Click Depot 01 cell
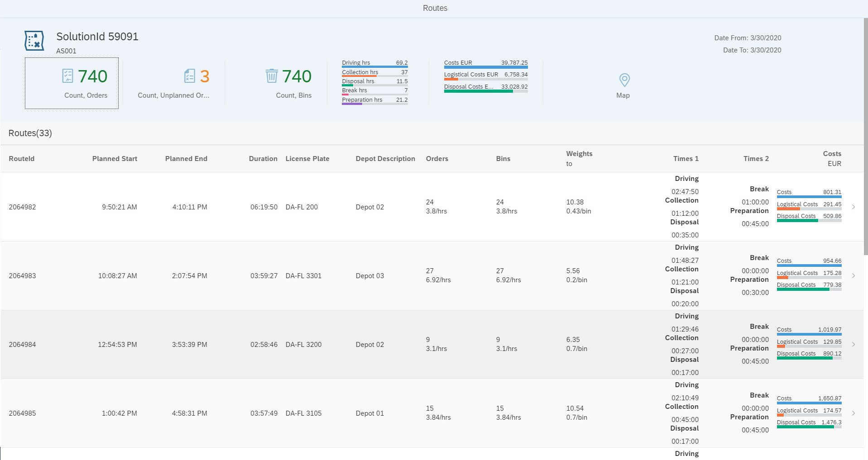The width and height of the screenshot is (868, 460). (x=370, y=413)
